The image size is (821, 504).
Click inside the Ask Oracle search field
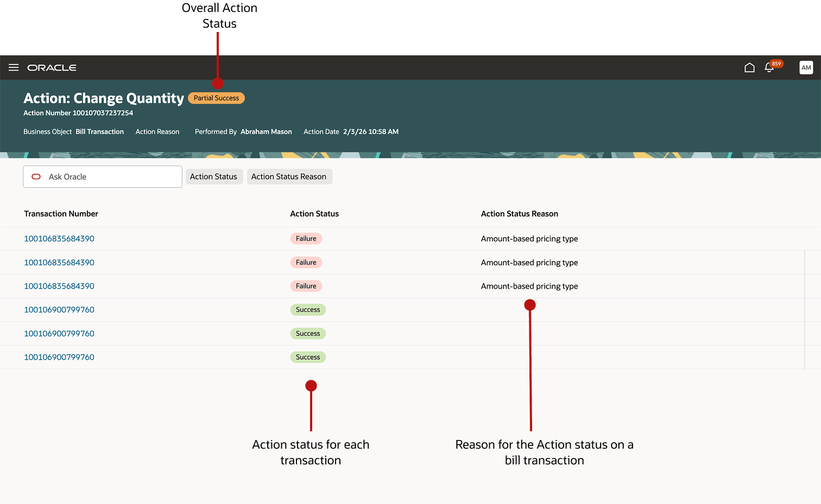click(x=109, y=176)
